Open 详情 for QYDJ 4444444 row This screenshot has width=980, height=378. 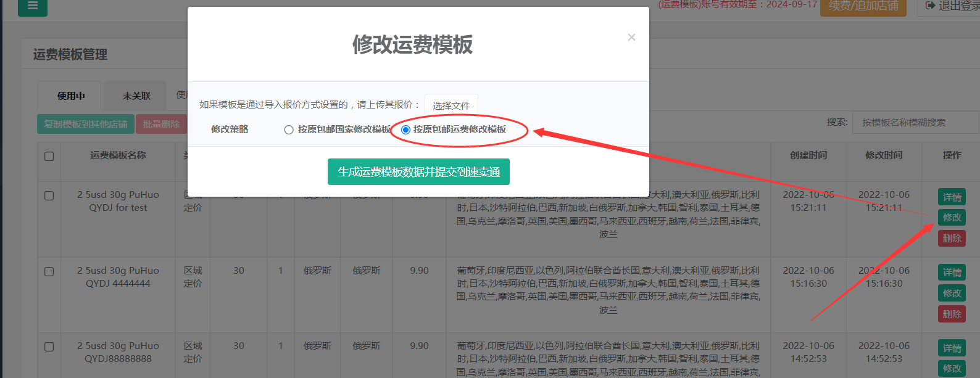point(952,273)
